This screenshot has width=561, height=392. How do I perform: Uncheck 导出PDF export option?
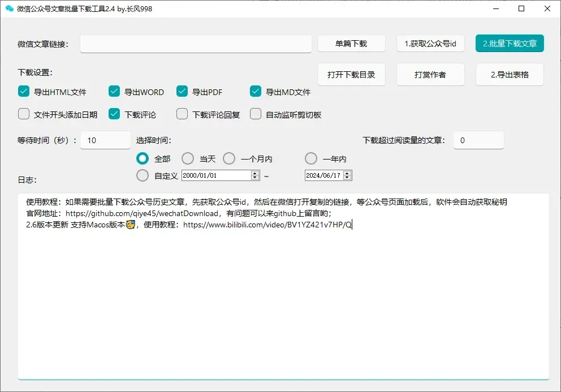(182, 91)
